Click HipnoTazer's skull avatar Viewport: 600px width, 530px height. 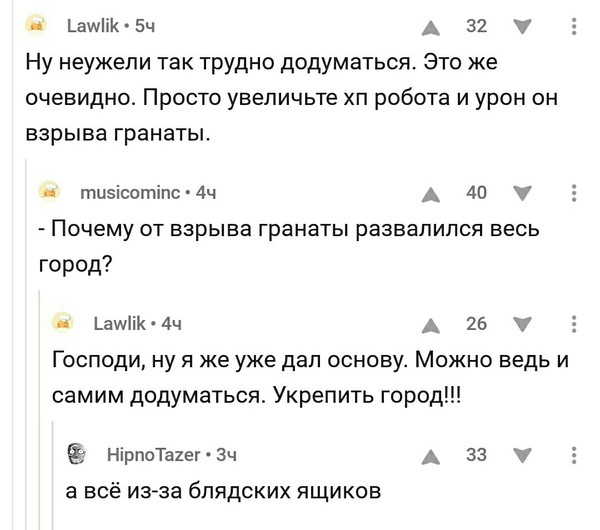click(x=74, y=454)
